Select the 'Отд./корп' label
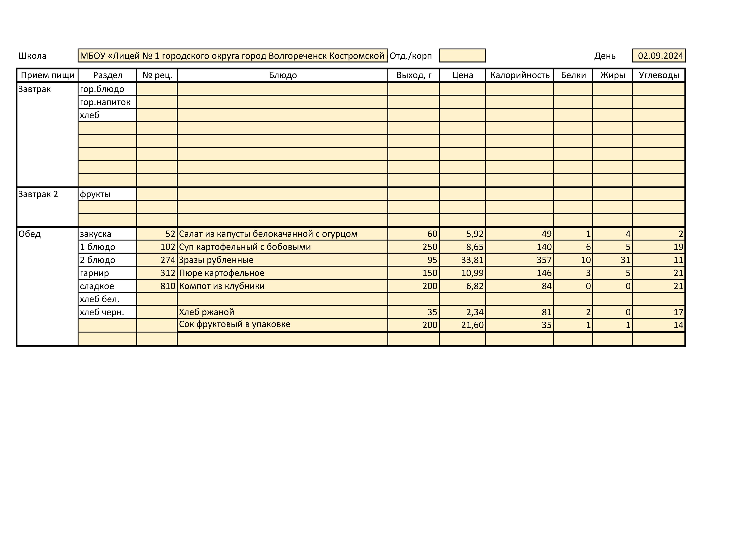This screenshot has width=756, height=535. pos(411,56)
